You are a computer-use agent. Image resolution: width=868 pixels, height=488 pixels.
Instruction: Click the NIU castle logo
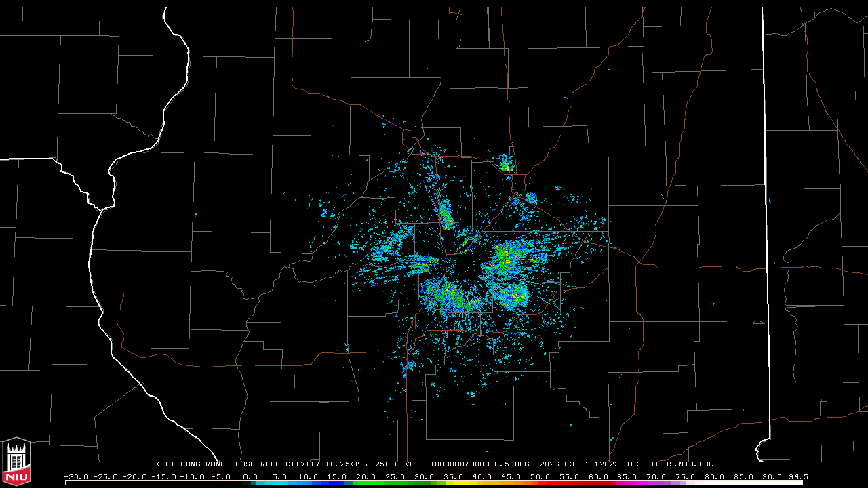point(16,462)
